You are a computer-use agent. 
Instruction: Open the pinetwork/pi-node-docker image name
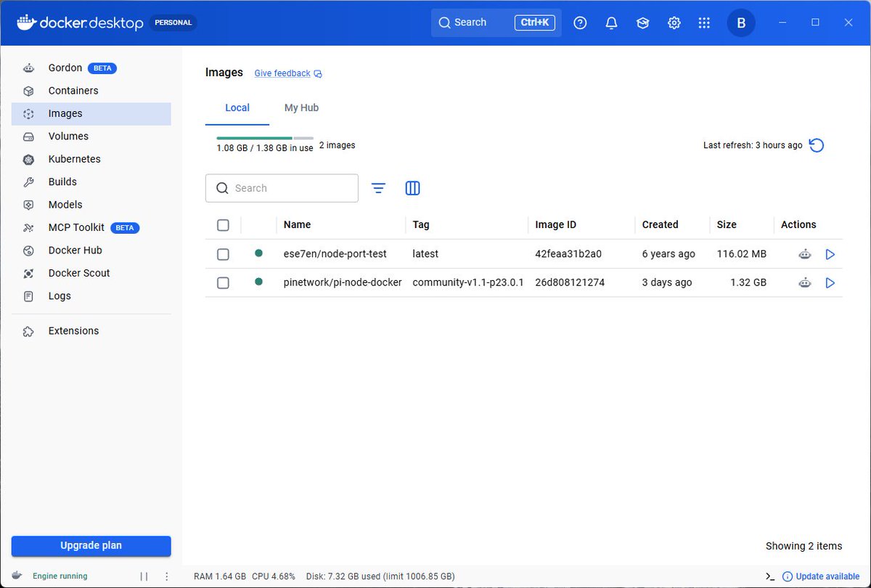343,282
